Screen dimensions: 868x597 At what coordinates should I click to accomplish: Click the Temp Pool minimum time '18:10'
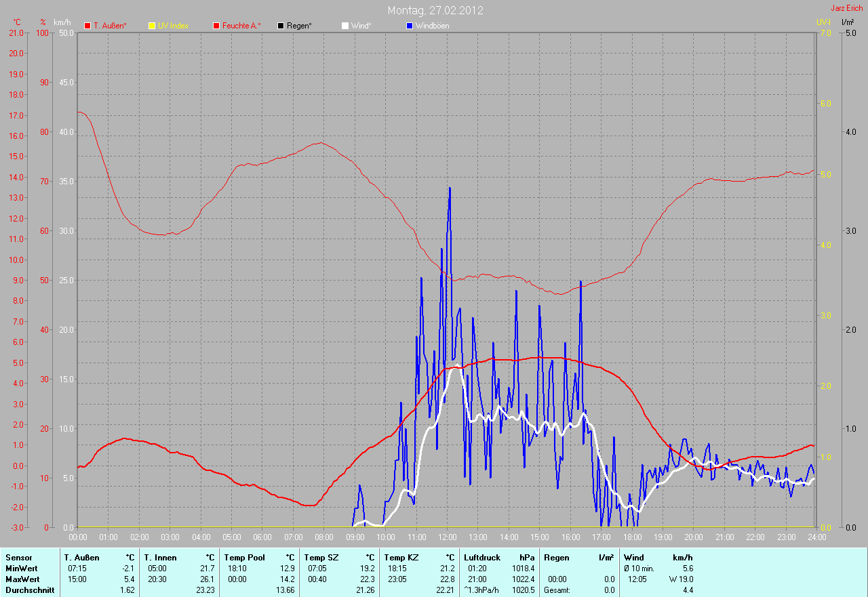[x=238, y=569]
